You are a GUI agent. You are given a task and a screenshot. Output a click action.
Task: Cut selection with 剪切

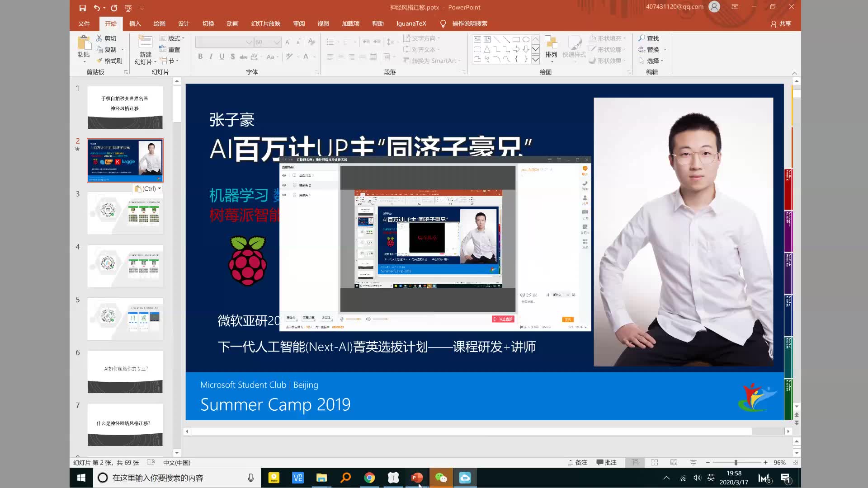coord(106,38)
